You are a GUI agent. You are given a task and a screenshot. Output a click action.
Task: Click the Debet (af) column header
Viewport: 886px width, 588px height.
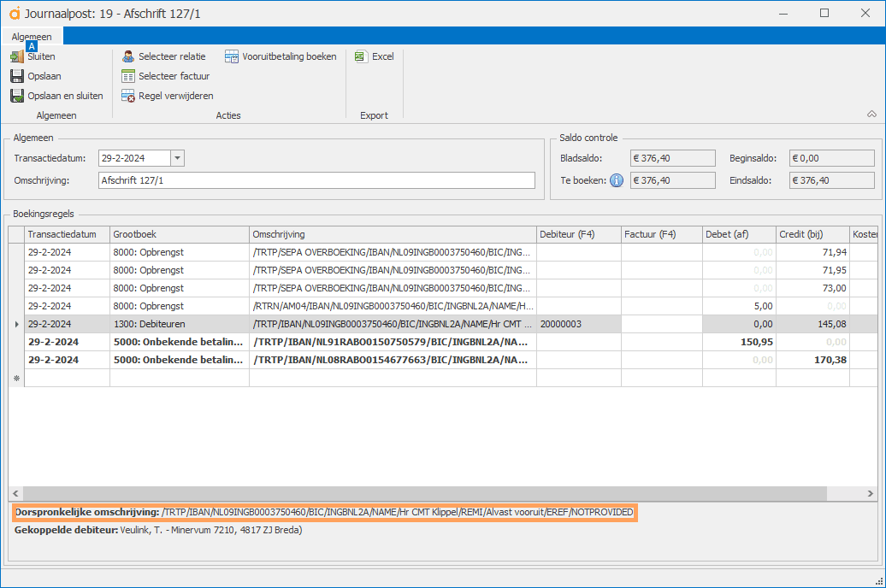(x=739, y=234)
